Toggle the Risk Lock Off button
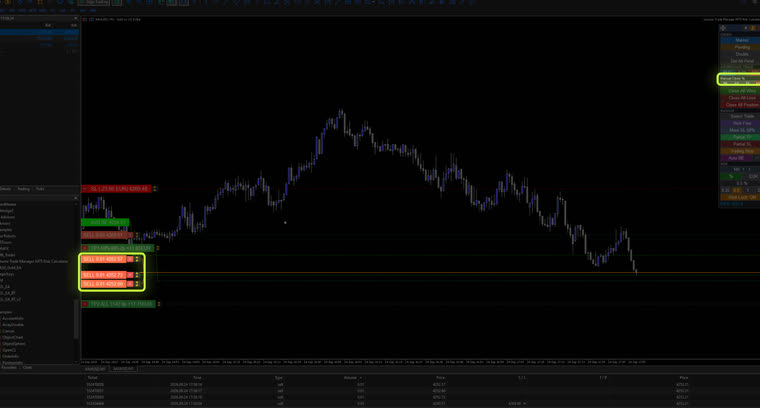 point(740,197)
